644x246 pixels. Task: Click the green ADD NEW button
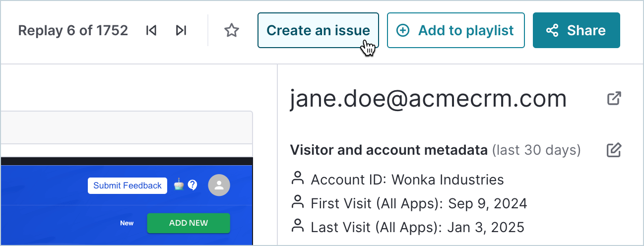tap(189, 223)
